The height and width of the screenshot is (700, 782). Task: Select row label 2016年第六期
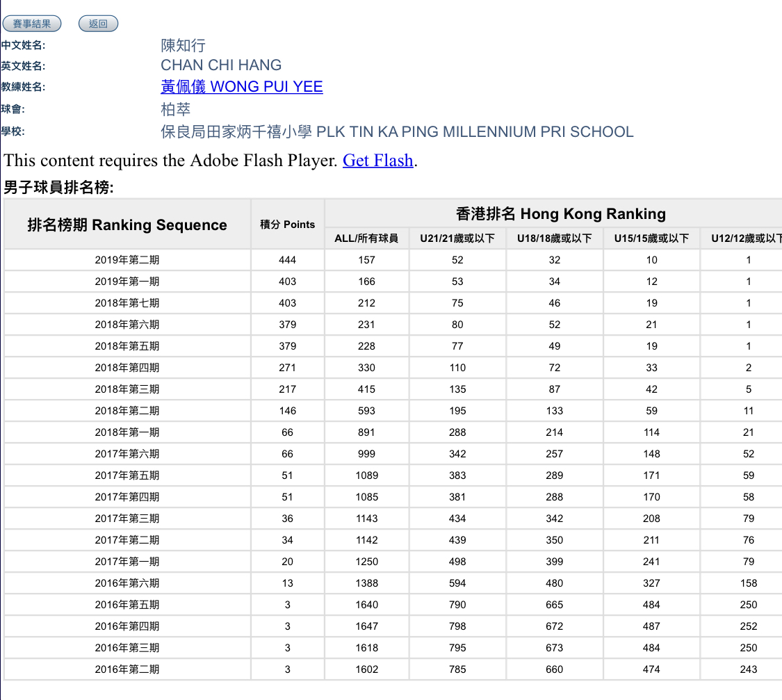click(127, 583)
